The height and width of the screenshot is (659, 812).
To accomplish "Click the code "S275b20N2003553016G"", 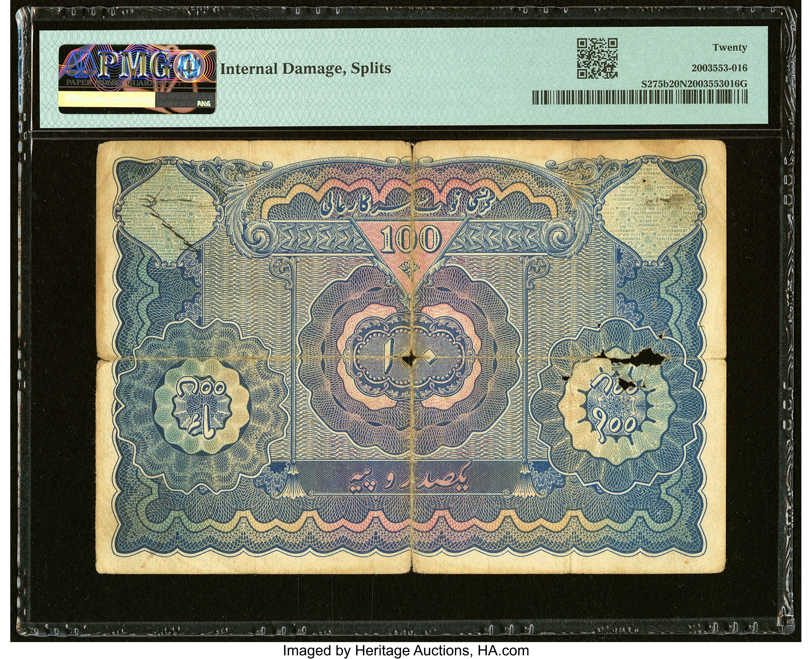I will click(694, 84).
